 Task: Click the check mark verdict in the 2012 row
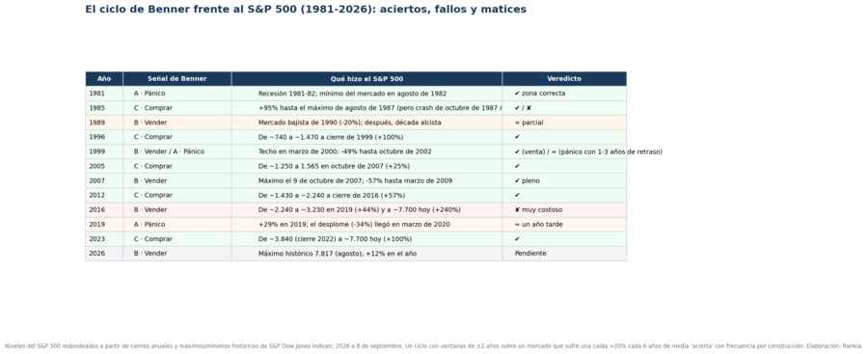(x=517, y=195)
